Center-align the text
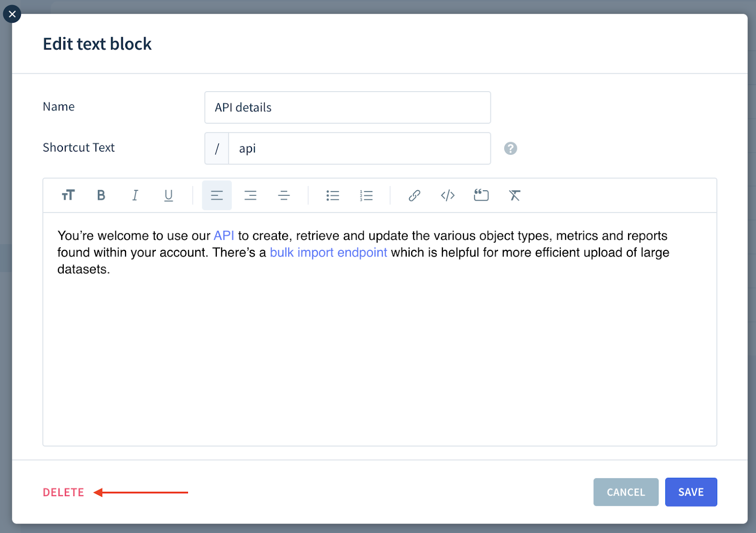 click(284, 195)
